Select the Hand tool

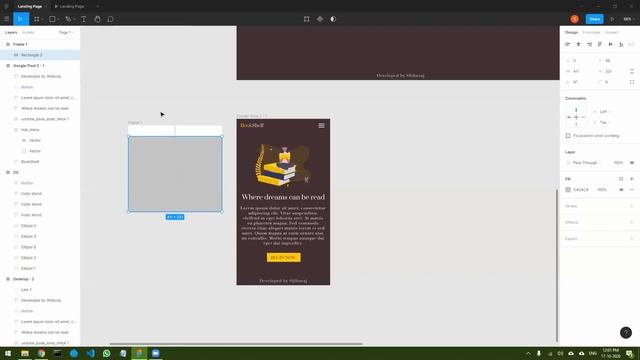[97, 19]
